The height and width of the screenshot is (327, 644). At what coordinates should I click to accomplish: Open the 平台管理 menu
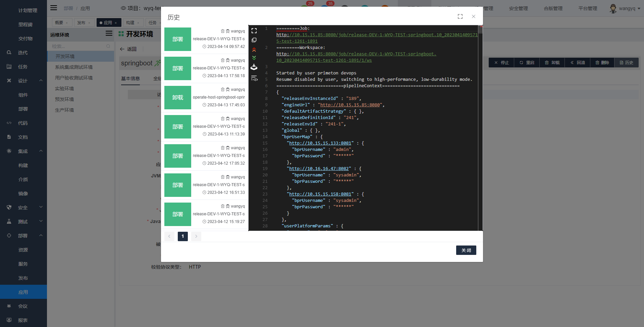588,8
